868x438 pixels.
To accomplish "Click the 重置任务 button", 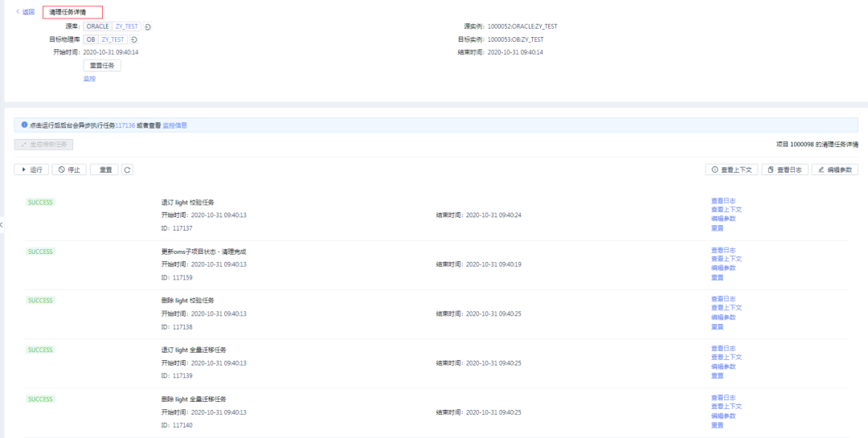I will pos(102,65).
